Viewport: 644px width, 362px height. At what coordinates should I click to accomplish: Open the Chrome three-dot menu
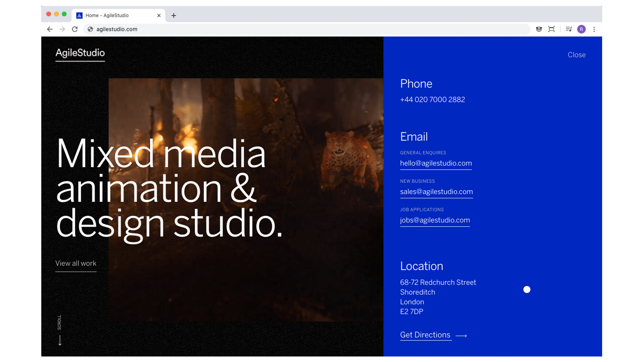tap(594, 29)
